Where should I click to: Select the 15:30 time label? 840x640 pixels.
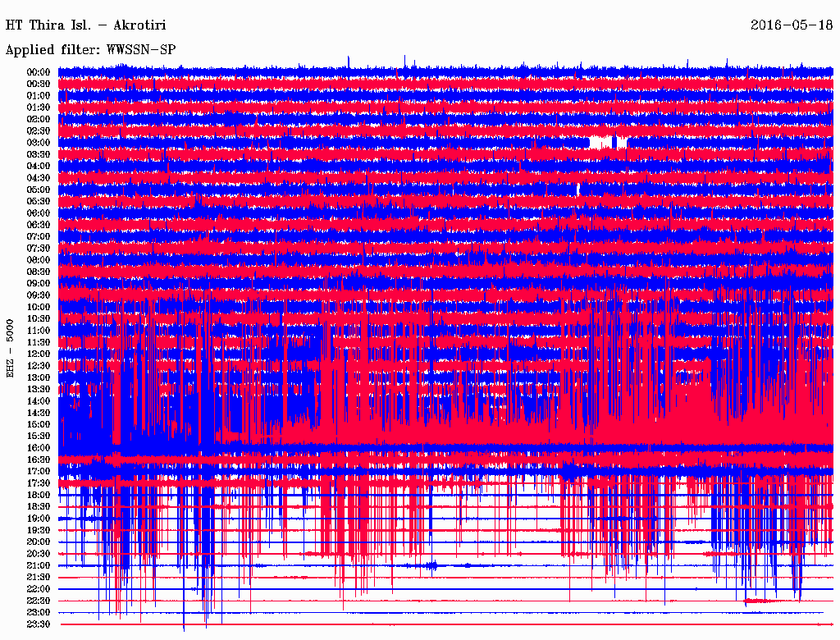point(38,437)
